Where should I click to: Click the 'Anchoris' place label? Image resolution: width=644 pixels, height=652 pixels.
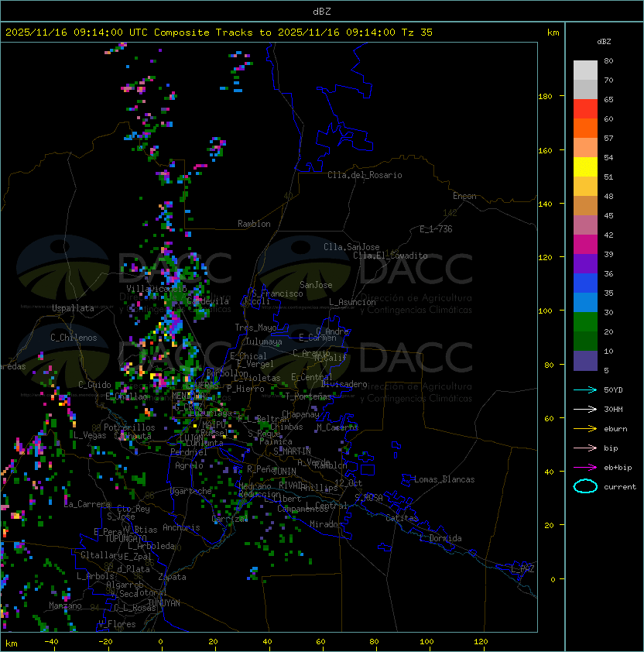181,528
